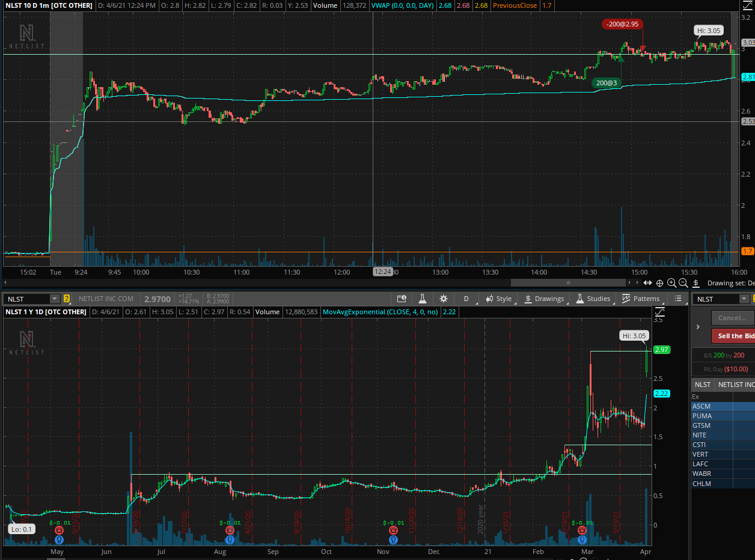This screenshot has height=560, width=755.
Task: Open the NLST symbol dropdown in the lower chart
Action: [55, 299]
